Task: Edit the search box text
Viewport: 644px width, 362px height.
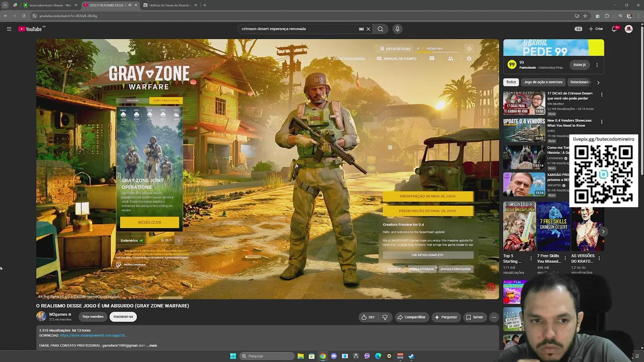Action: (297, 29)
